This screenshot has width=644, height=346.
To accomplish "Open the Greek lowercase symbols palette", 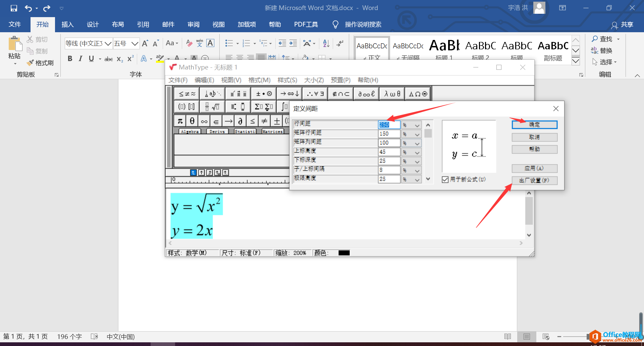I will (x=391, y=94).
